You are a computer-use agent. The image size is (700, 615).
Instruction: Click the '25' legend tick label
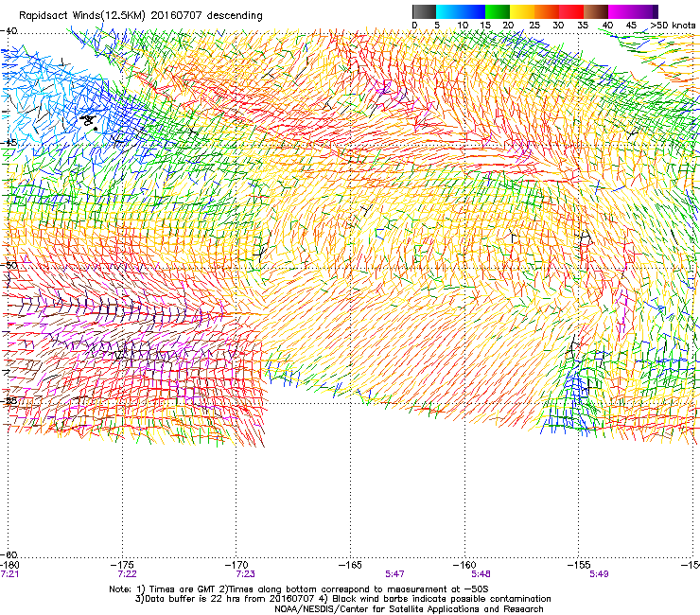(534, 26)
